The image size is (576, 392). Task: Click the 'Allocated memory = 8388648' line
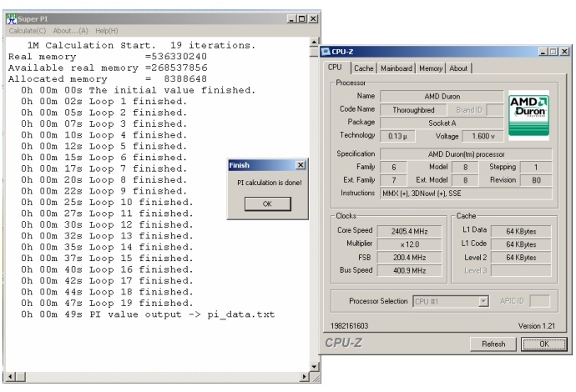[107, 79]
